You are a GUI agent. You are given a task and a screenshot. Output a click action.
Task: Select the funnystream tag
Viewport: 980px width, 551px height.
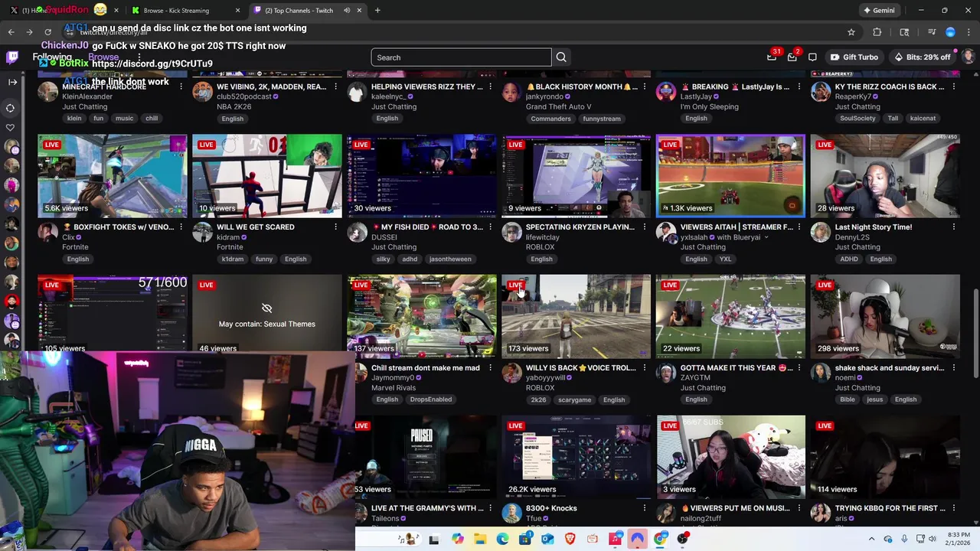coord(601,119)
